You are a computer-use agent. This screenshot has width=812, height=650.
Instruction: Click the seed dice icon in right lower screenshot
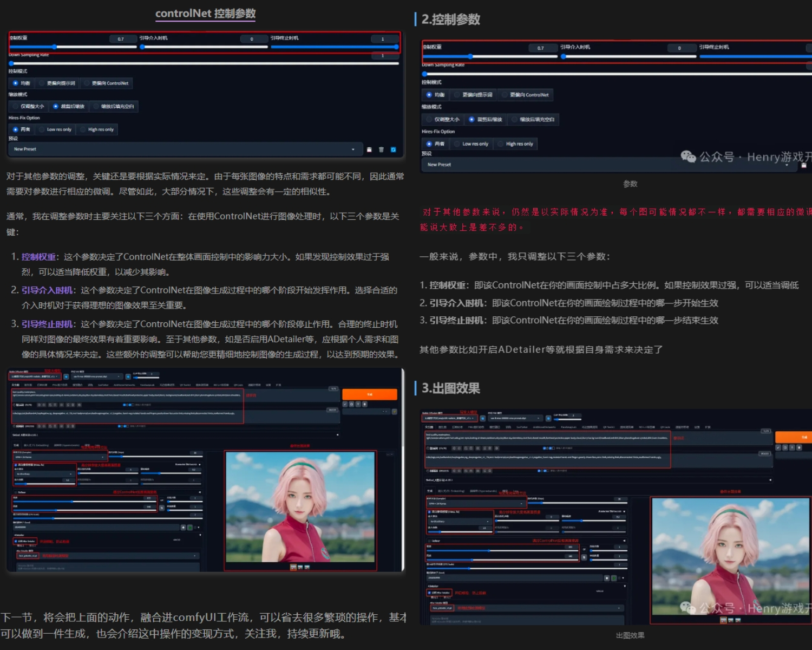point(606,578)
